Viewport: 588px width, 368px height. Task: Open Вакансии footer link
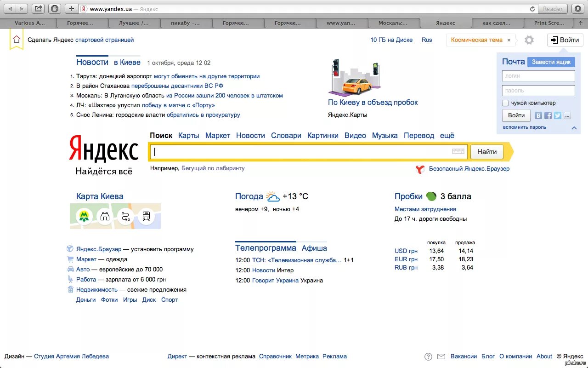(x=464, y=356)
